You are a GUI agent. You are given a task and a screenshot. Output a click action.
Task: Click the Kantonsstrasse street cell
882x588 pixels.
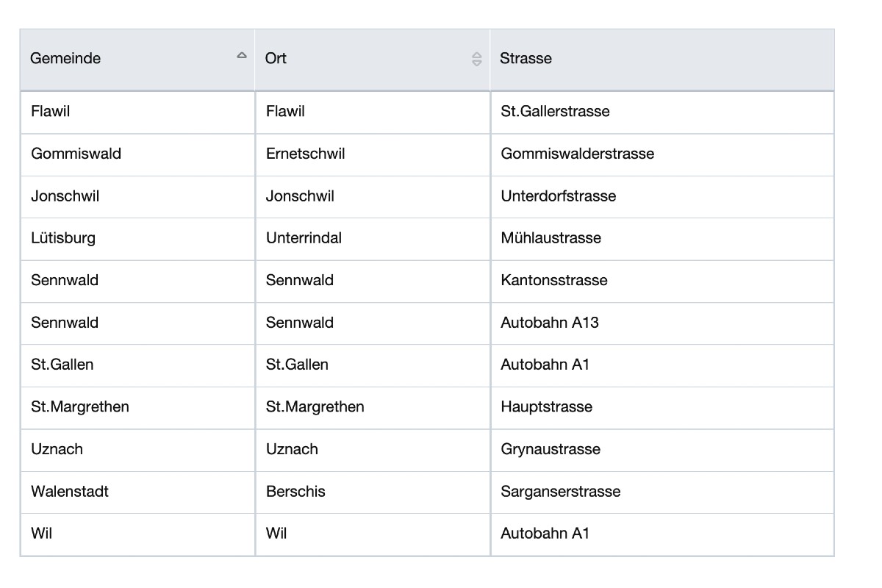[x=554, y=280]
